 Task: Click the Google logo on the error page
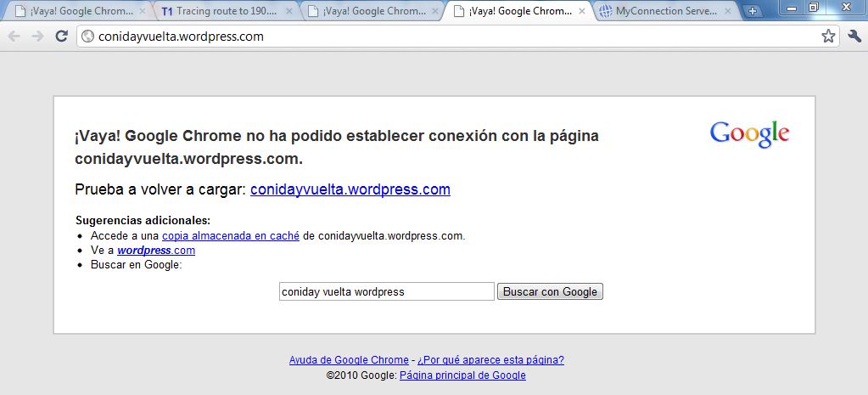click(749, 134)
